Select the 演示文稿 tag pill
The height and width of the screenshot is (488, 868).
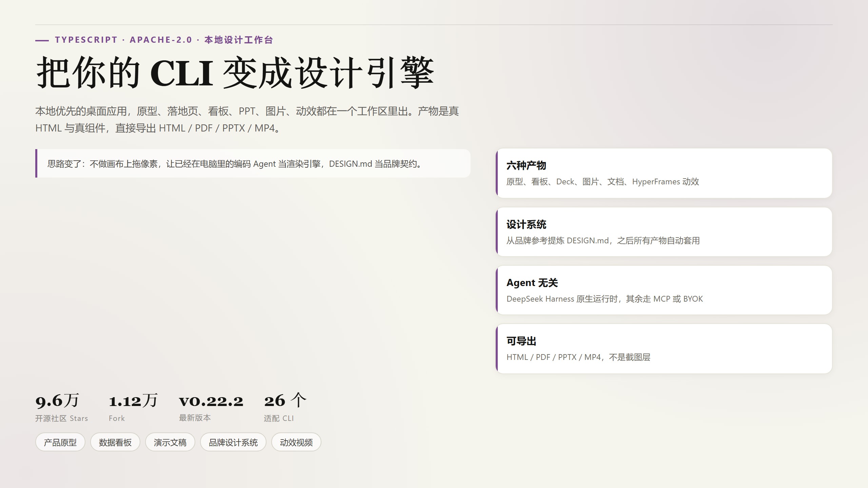point(170,442)
